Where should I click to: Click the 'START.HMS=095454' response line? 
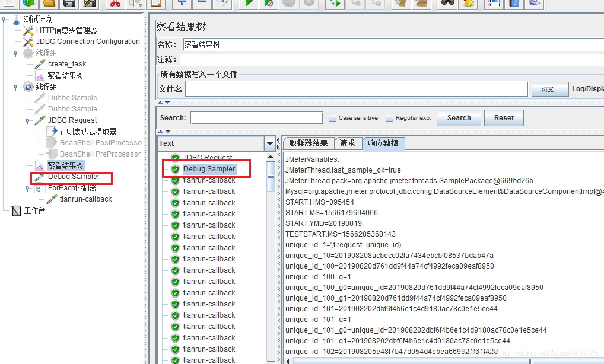click(320, 202)
